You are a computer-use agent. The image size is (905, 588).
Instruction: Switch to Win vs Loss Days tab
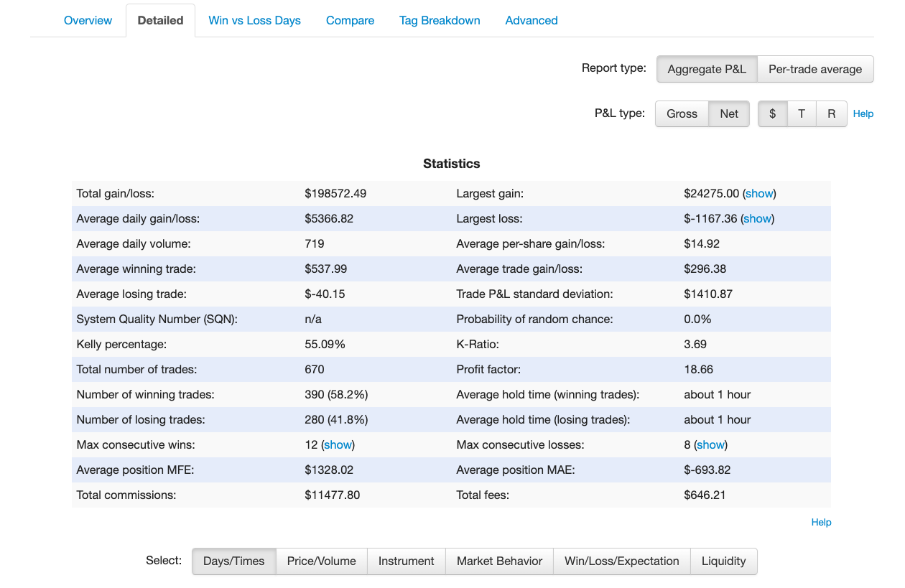click(254, 20)
